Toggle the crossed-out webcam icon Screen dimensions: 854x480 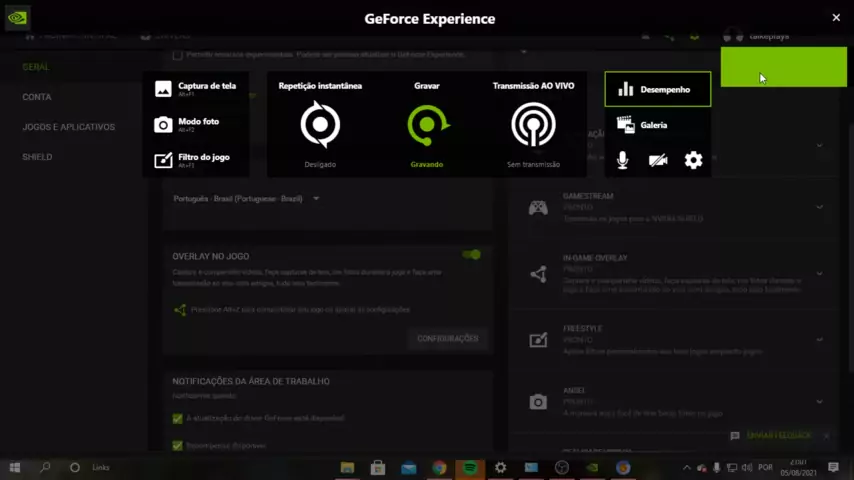click(x=658, y=160)
